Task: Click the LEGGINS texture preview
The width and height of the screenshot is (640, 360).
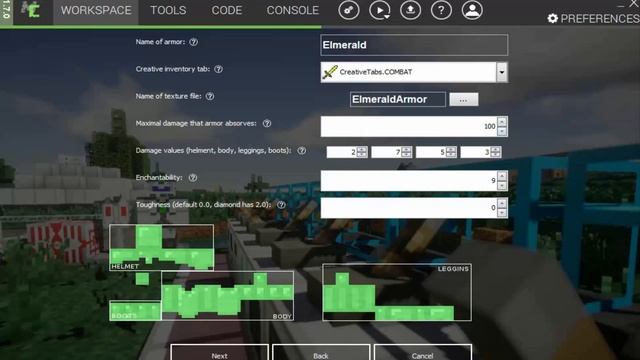Action: click(x=397, y=292)
